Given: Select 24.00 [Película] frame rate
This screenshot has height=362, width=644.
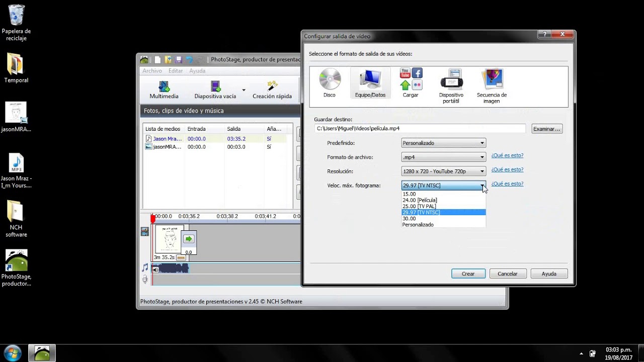Looking at the screenshot, I should [x=443, y=200].
